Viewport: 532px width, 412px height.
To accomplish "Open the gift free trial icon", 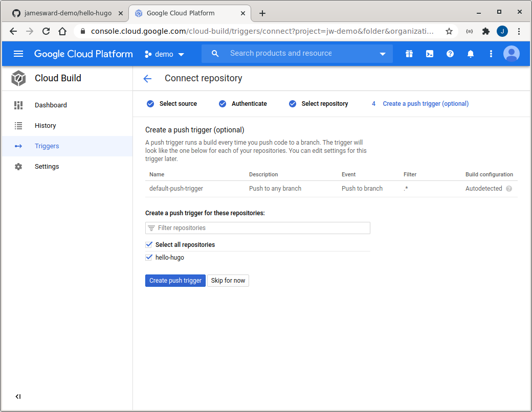I will tap(409, 54).
